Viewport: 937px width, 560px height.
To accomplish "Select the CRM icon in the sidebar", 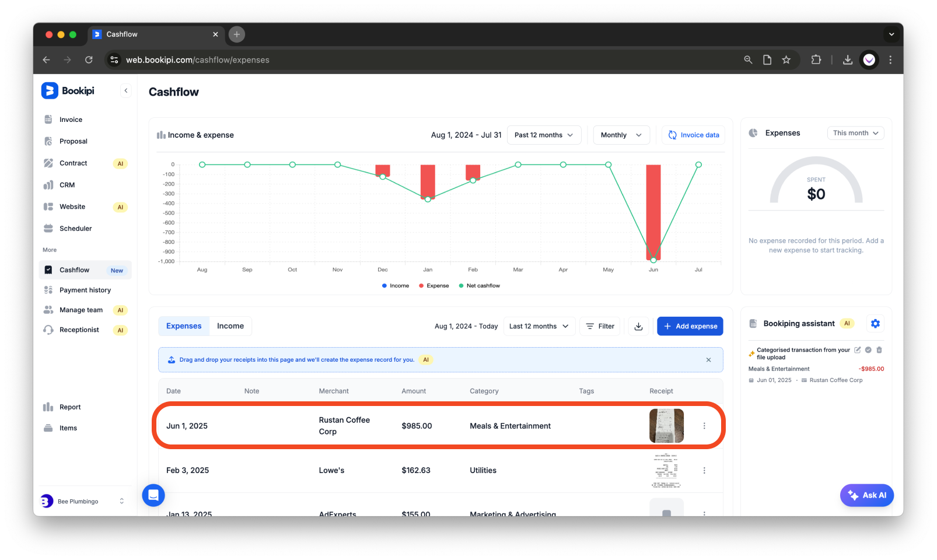I will click(x=49, y=185).
